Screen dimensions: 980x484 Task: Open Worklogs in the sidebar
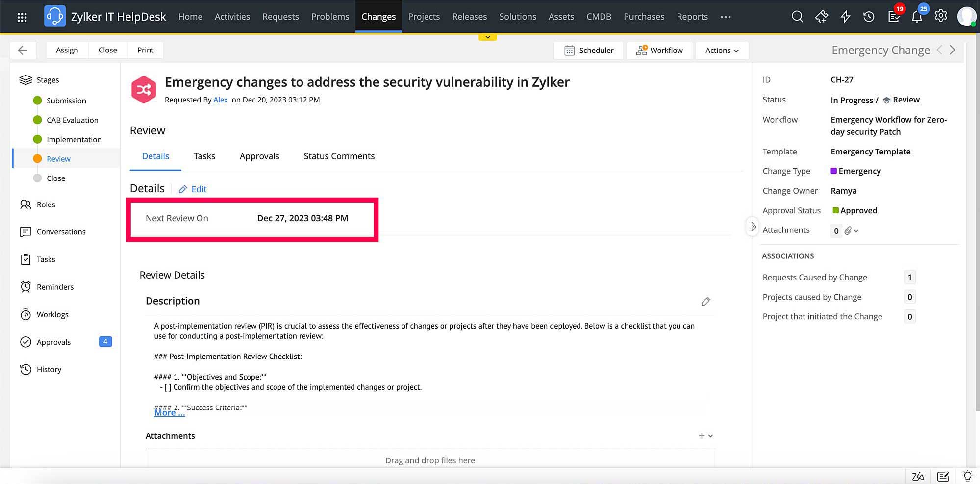[52, 314]
